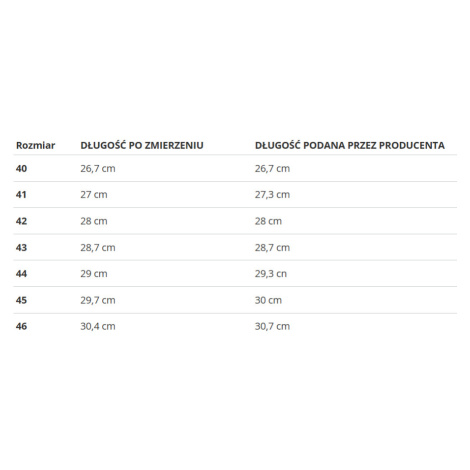Click size 41 row label
The image size is (470, 470).
tap(21, 195)
